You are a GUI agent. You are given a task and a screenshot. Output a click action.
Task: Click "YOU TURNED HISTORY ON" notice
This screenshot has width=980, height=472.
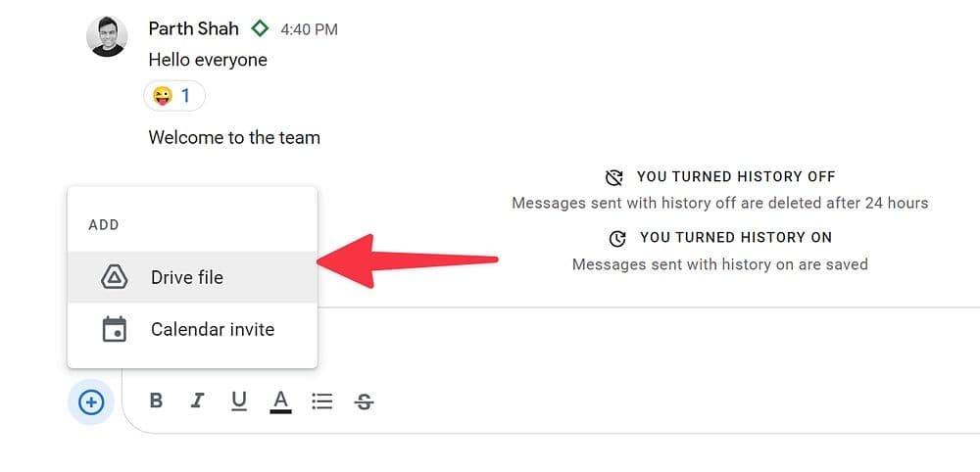point(736,237)
